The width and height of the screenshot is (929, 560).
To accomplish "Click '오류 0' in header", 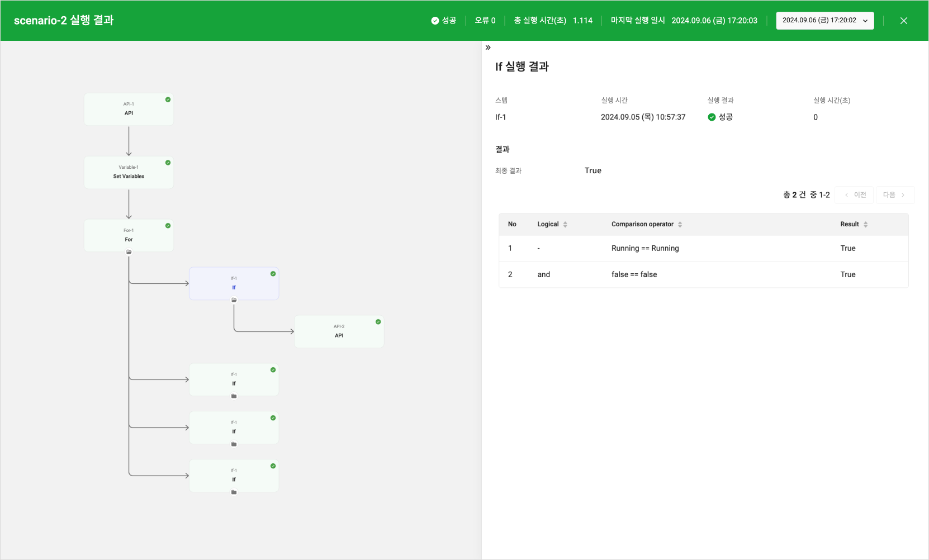I will click(x=485, y=21).
